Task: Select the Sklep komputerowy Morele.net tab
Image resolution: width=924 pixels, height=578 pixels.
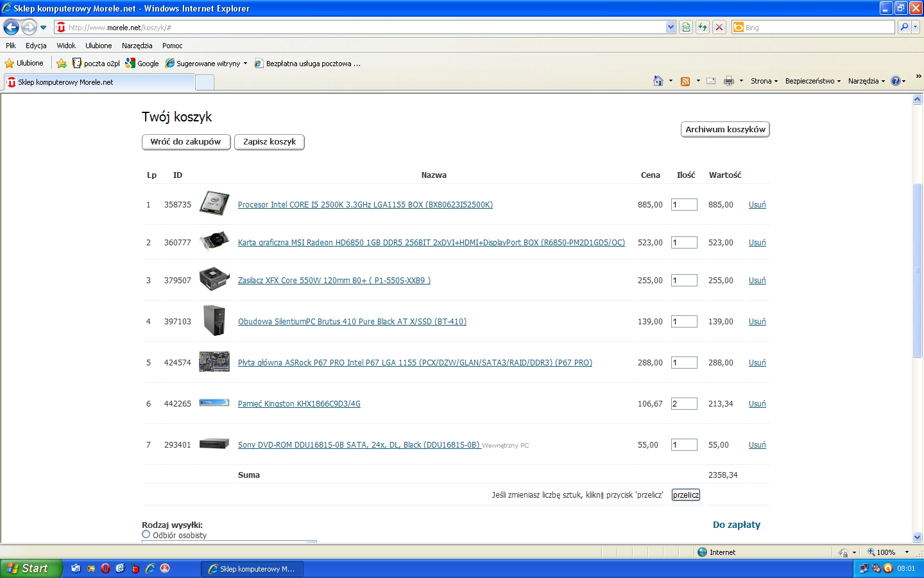Action: pos(99,82)
